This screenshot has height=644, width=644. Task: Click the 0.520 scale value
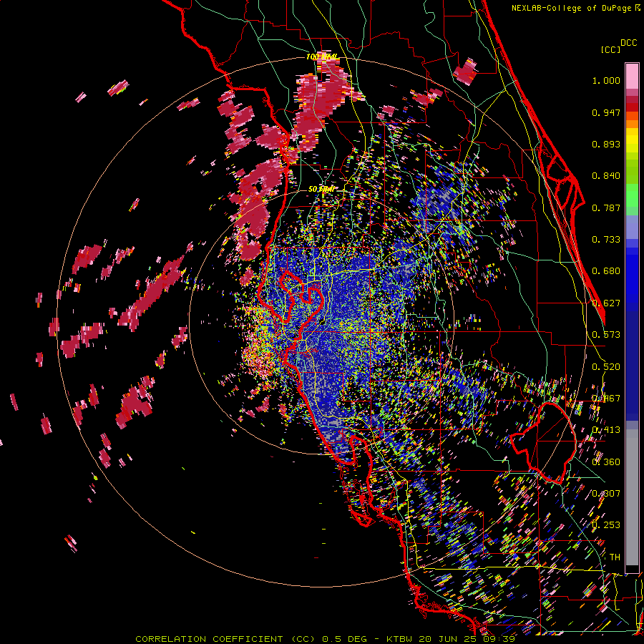606,367
